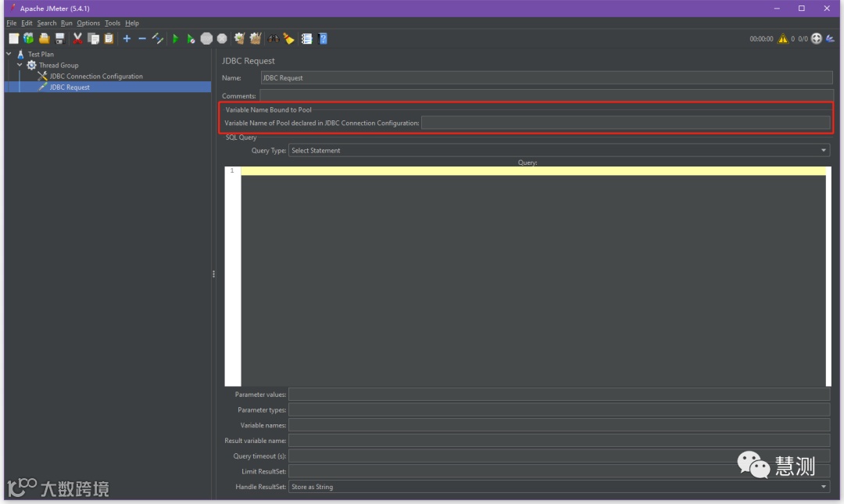The image size is (844, 504).
Task: Click the warning triangle log indicator
Action: tap(782, 38)
